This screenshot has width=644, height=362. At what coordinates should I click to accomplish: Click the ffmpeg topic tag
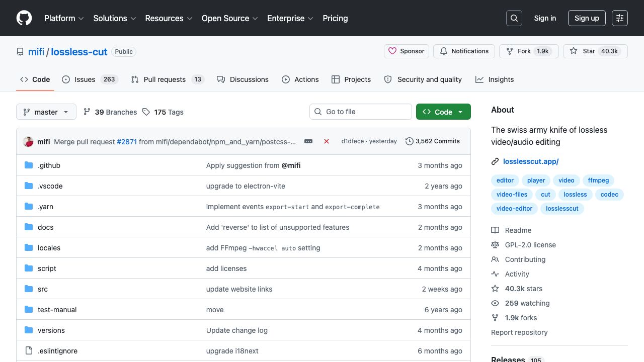598,180
